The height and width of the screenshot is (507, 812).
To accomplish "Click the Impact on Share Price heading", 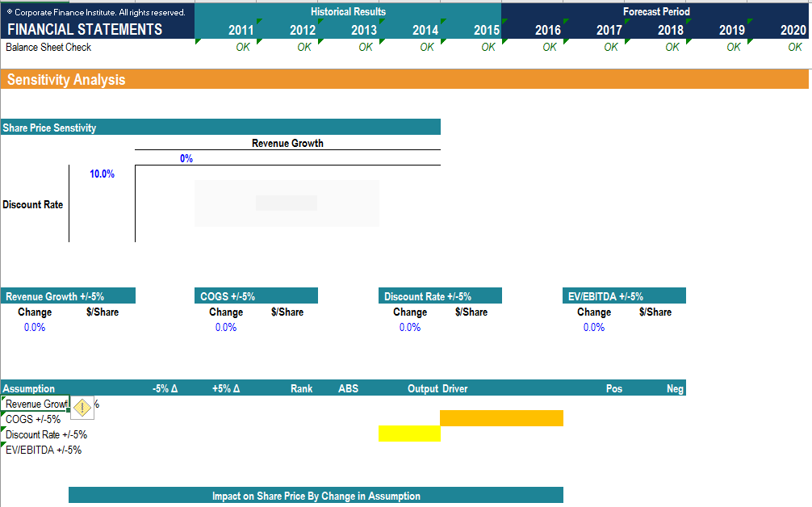I will (316, 495).
